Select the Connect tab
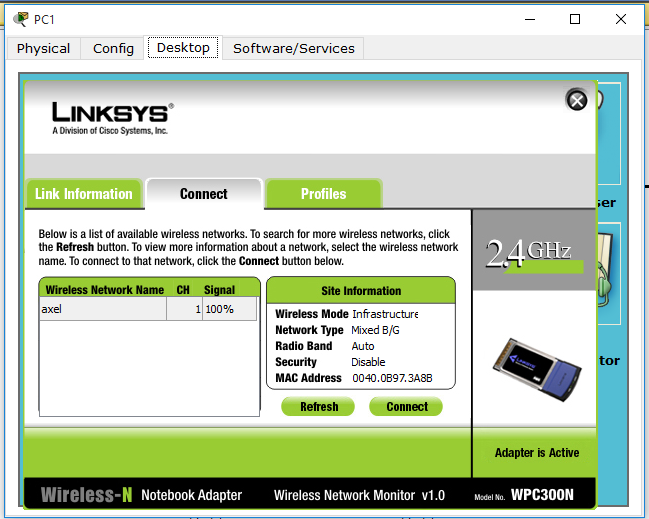 [204, 194]
